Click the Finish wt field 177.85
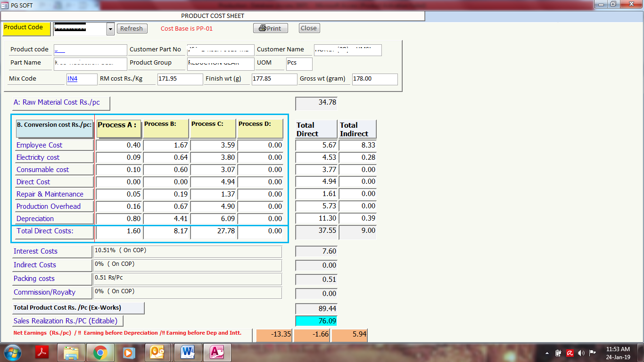644x362 pixels. 274,79
